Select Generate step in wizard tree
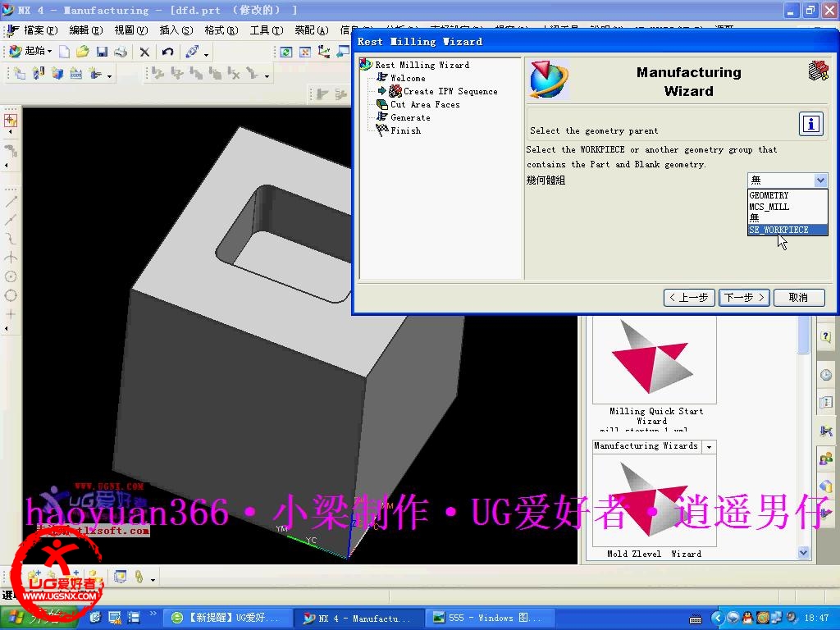 pos(410,117)
